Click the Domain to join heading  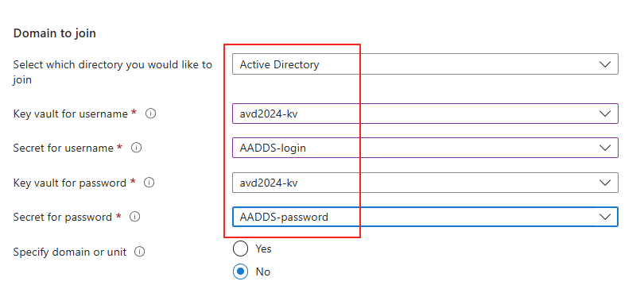pos(55,33)
